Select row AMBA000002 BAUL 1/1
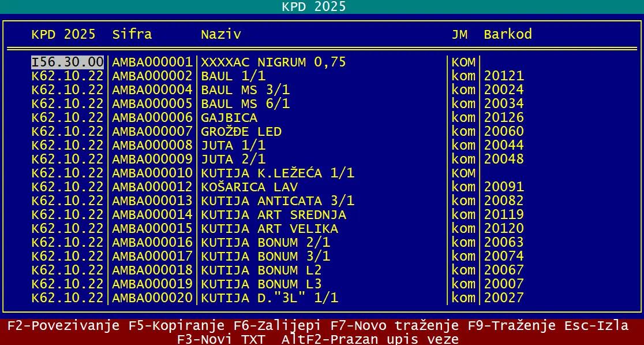The height and width of the screenshot is (345, 644). click(x=231, y=76)
